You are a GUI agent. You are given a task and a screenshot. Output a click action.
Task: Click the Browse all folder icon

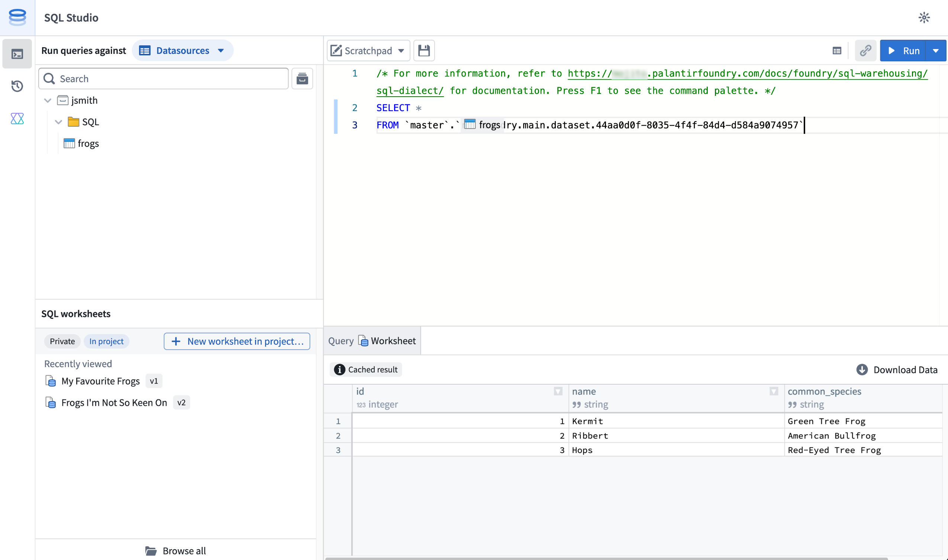(x=151, y=551)
